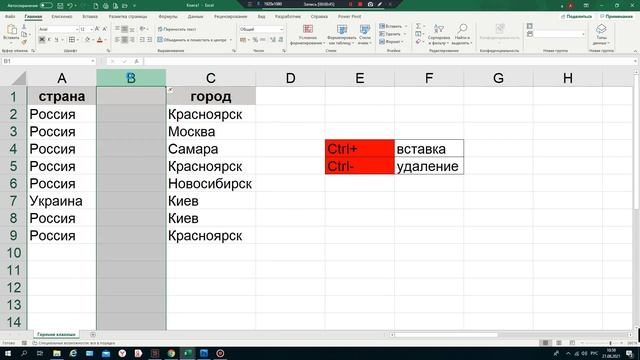Click the Paste clipboard icon

11,29
